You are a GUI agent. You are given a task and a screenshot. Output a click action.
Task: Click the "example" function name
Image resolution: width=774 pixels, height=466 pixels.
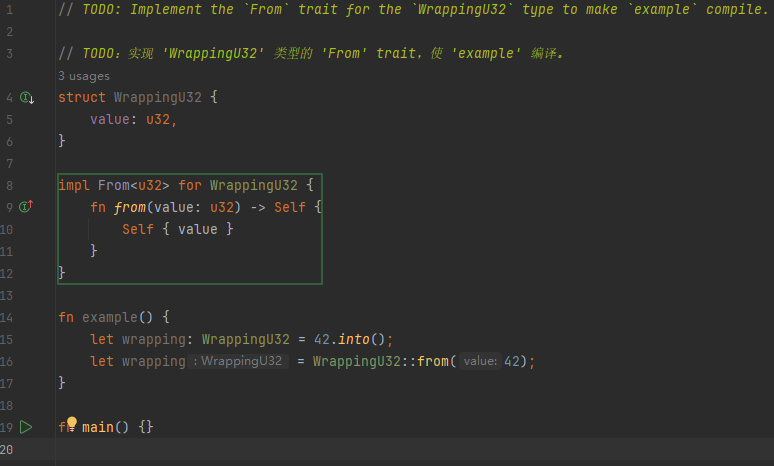[109, 317]
